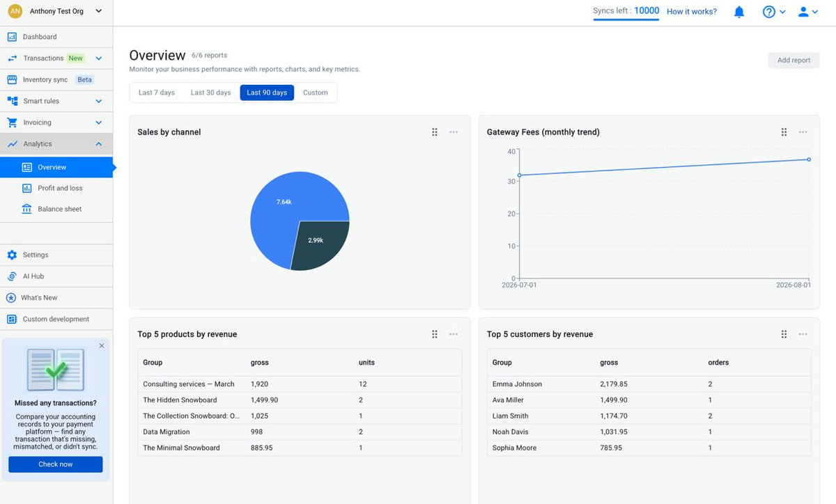Expand the Transactions submenu chevron

98,58
